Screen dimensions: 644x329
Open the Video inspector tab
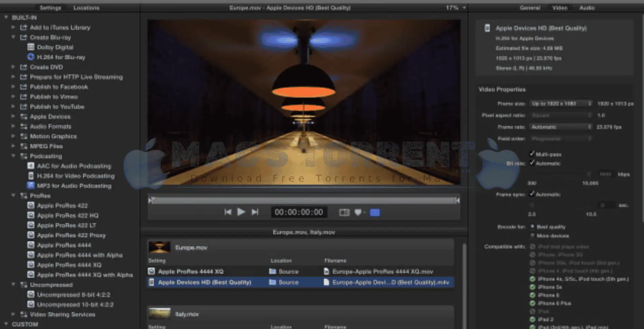pyautogui.click(x=559, y=7)
